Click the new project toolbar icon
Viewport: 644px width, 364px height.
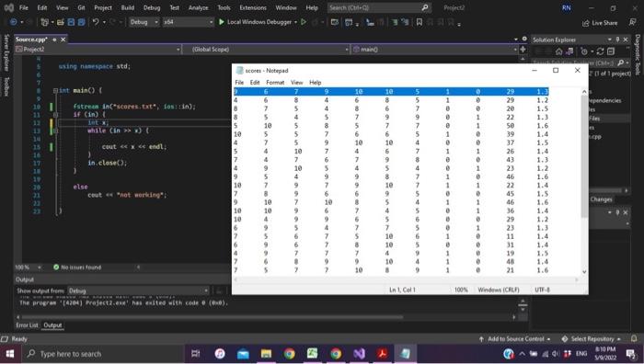click(x=45, y=22)
